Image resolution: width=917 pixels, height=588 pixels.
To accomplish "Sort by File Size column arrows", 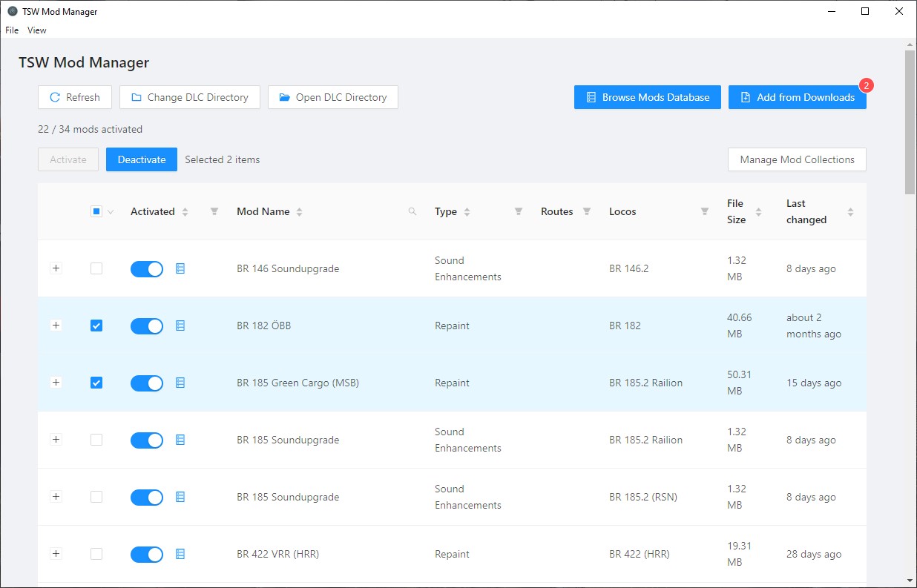I will click(758, 212).
